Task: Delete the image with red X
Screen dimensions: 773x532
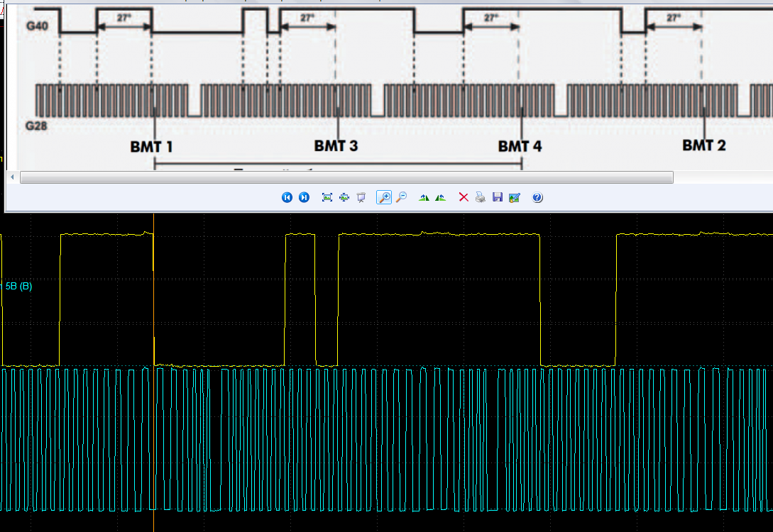Action: pyautogui.click(x=464, y=197)
